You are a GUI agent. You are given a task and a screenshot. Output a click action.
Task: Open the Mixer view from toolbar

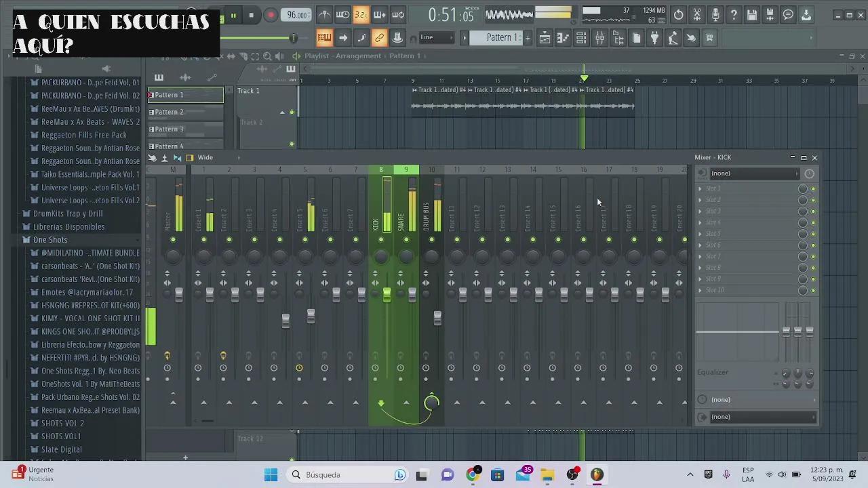pyautogui.click(x=599, y=38)
